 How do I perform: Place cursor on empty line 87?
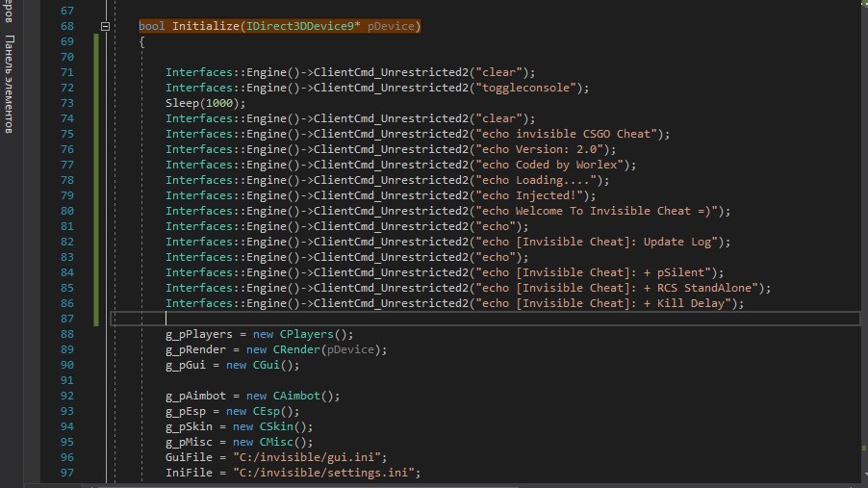click(x=485, y=319)
